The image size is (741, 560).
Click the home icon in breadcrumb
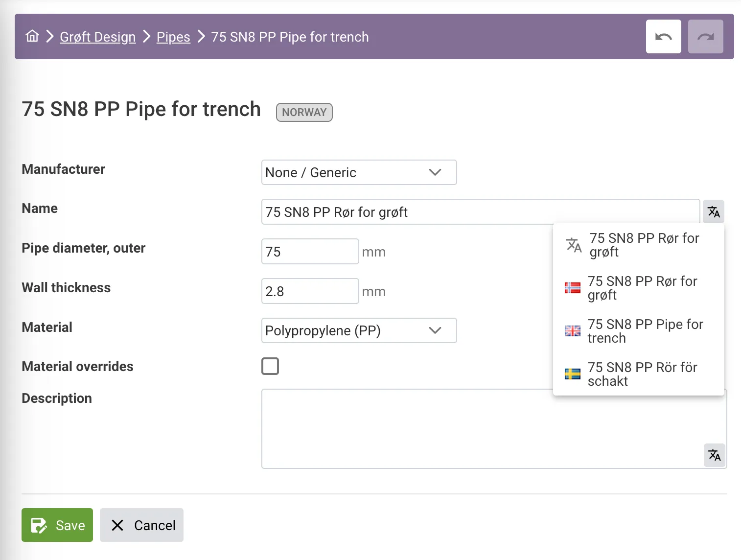coord(32,36)
